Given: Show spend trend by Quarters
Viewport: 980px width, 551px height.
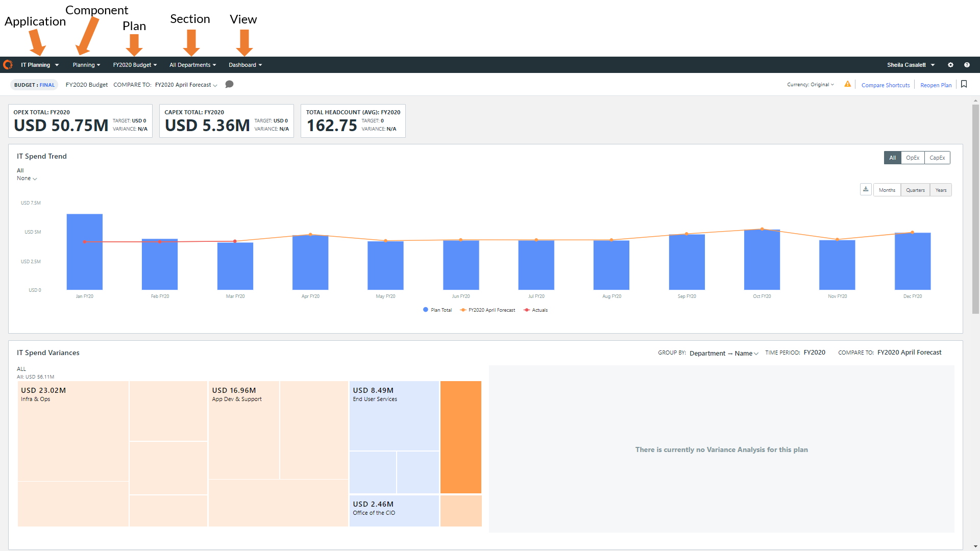Looking at the screenshot, I should pos(915,190).
